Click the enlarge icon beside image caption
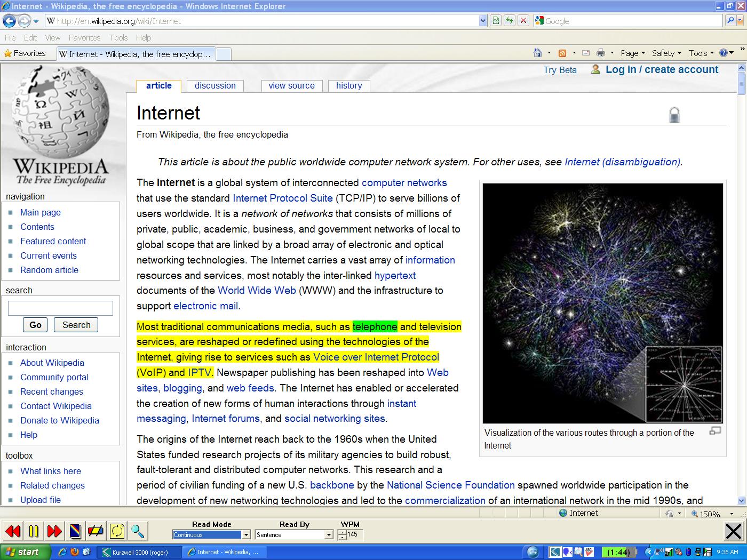Image resolution: width=747 pixels, height=560 pixels. [715, 431]
